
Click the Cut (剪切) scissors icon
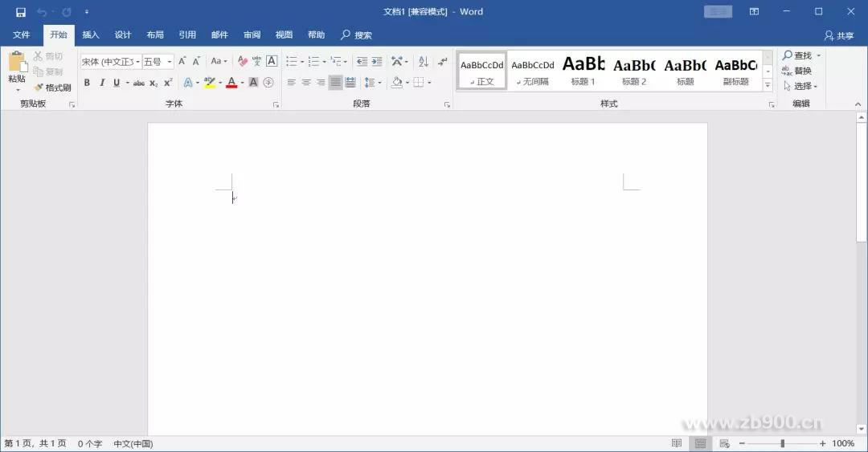[x=39, y=56]
